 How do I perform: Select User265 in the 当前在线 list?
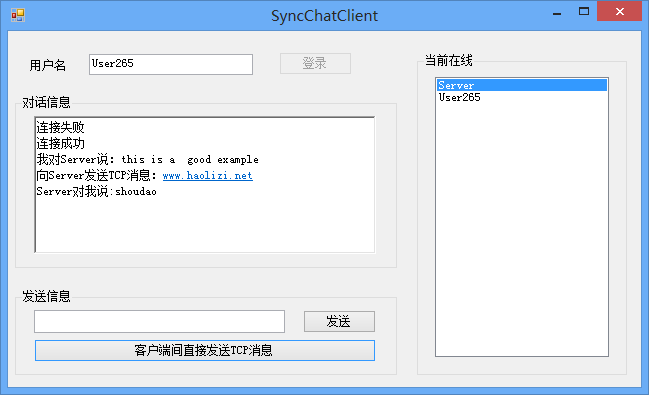tap(522, 97)
